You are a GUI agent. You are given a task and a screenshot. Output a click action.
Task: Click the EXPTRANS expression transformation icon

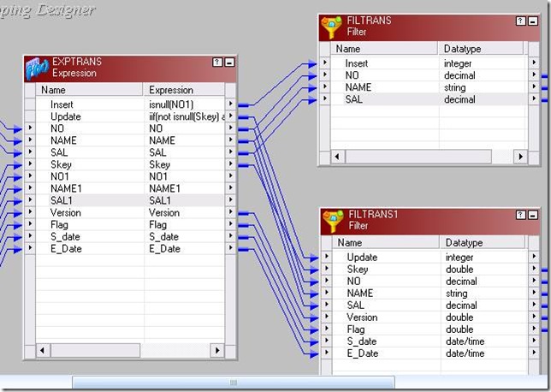pos(37,68)
